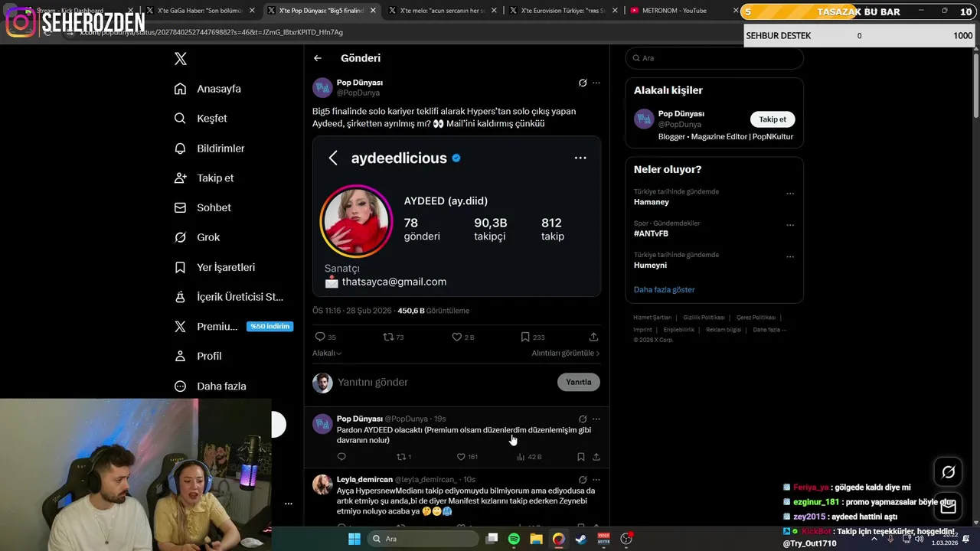Open Alıntıları görüntüle link

(x=566, y=354)
